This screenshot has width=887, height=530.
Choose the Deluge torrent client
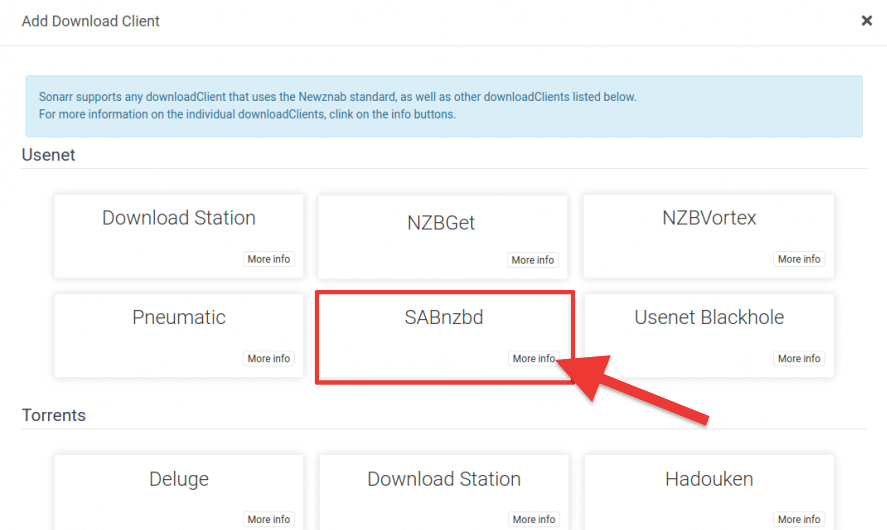pos(179,480)
